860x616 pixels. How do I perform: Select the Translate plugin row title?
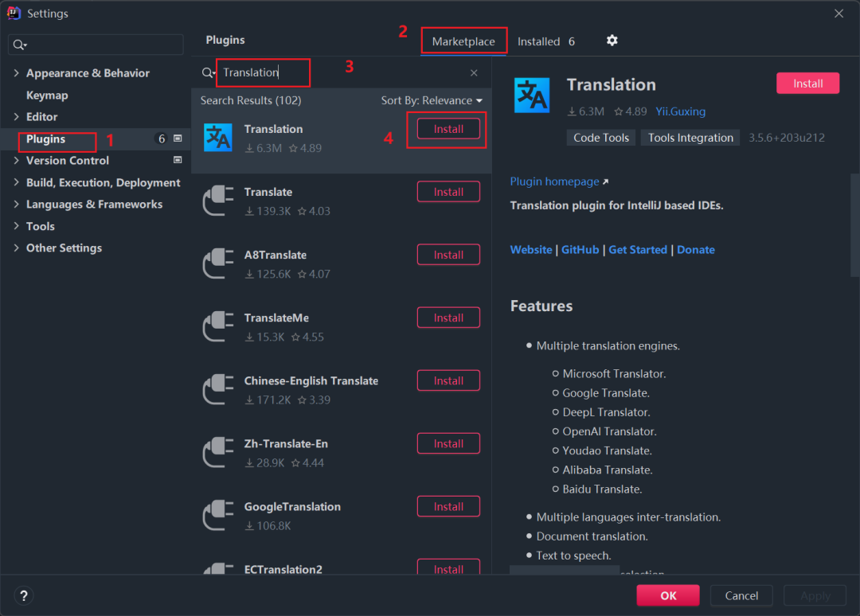click(x=268, y=193)
